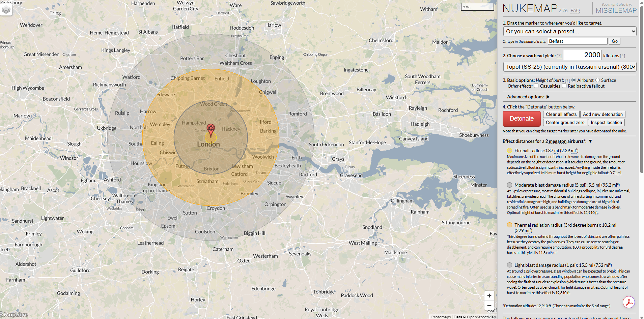The image size is (644, 319).
Task: Click the Dartford label on the map
Action: click(308, 174)
